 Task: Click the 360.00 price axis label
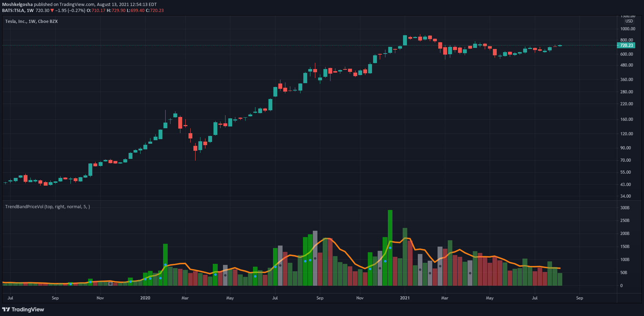point(627,80)
